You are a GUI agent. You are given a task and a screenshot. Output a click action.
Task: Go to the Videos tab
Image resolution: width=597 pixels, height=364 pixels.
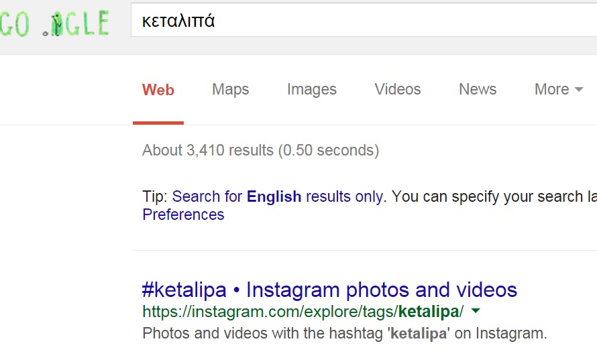tap(398, 89)
